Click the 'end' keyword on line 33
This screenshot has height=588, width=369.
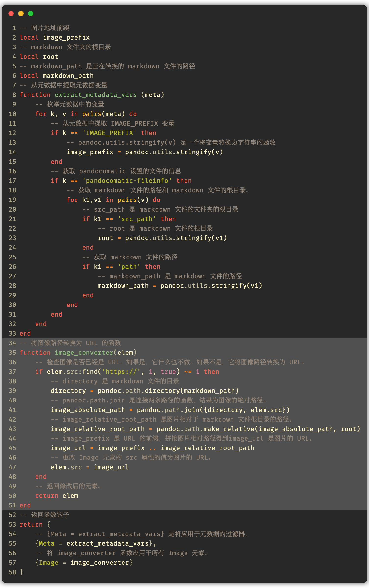25,333
